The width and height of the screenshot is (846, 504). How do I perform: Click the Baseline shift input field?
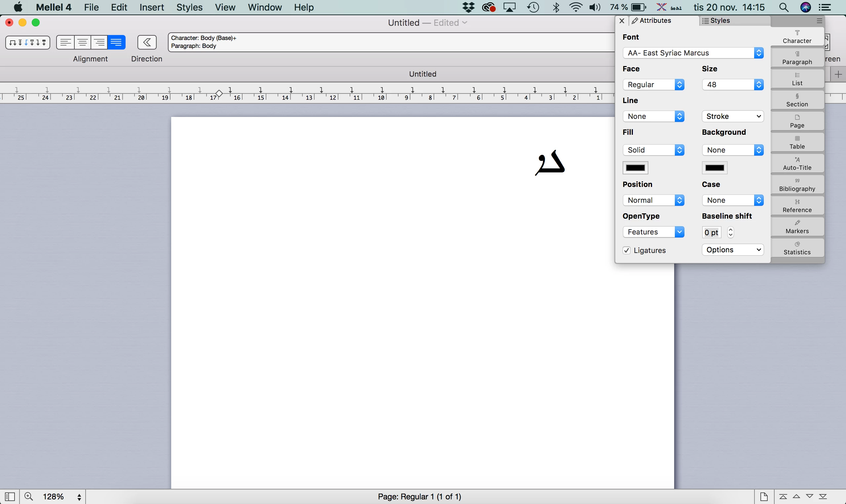click(x=711, y=232)
